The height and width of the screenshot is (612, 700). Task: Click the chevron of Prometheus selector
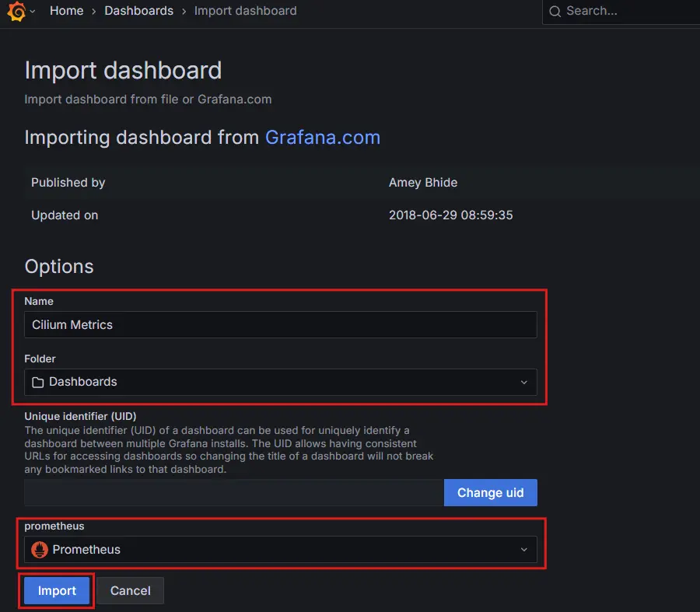(524, 550)
